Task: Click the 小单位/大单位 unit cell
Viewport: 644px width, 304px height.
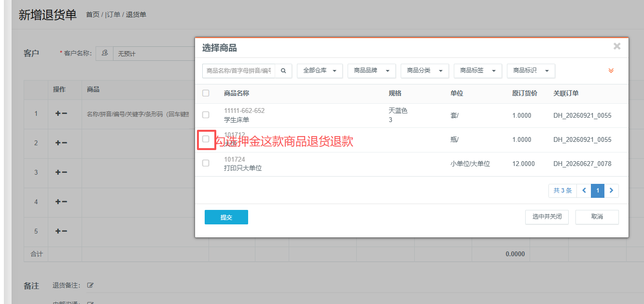Action: coord(470,164)
